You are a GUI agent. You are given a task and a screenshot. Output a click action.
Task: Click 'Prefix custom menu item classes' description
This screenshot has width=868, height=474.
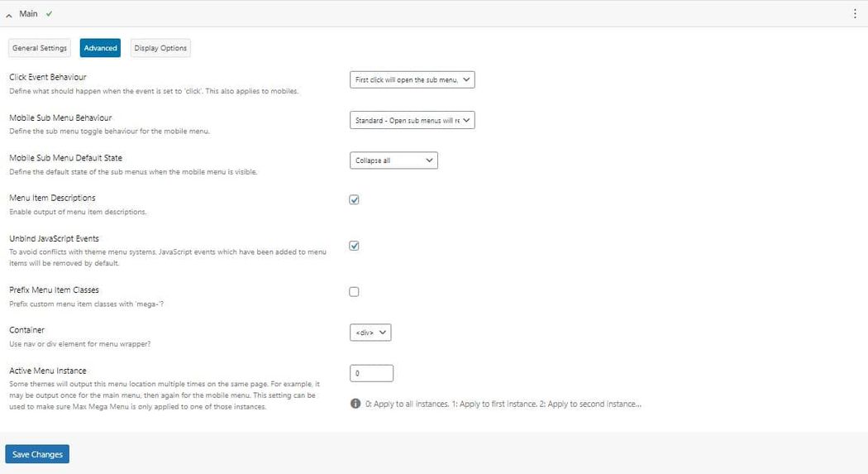86,304
